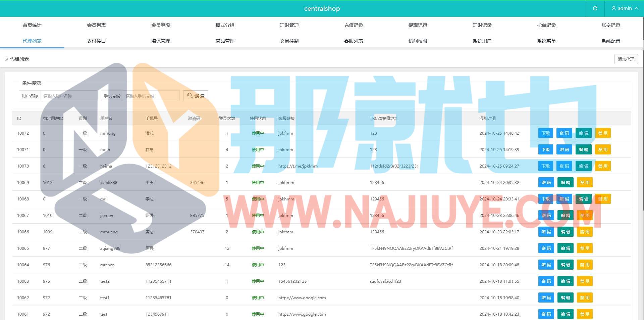644x320 pixels.
Task: Open the https://t.me/jpkfmm link for heima
Action: [298, 166]
